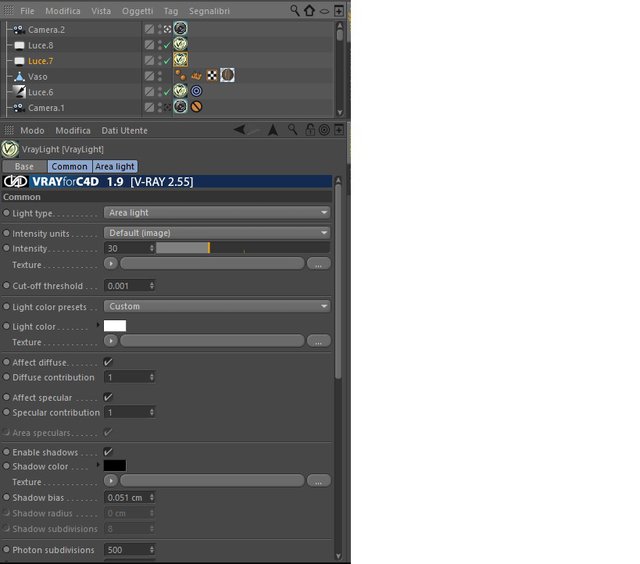Select the brown material sphere tag on Vaso
The width and height of the screenshot is (640, 564).
[227, 75]
